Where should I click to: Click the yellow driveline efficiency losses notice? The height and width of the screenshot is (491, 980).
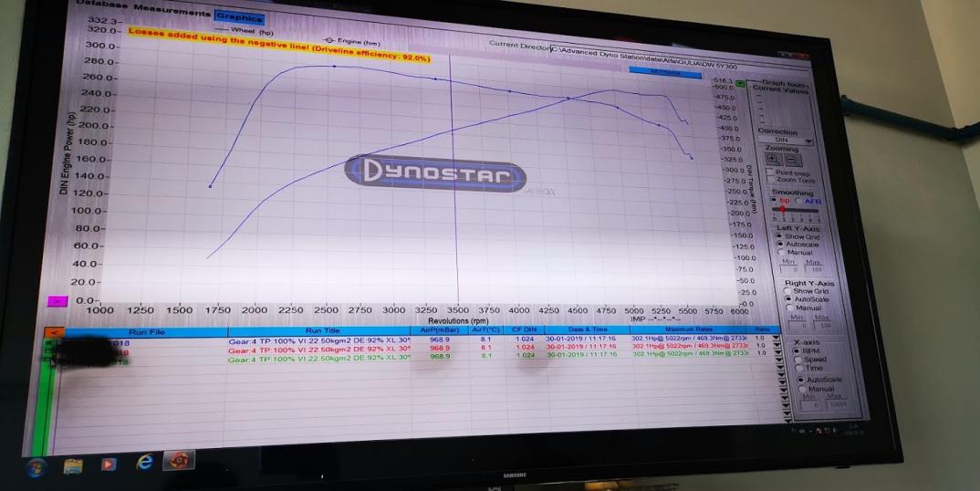(x=279, y=44)
